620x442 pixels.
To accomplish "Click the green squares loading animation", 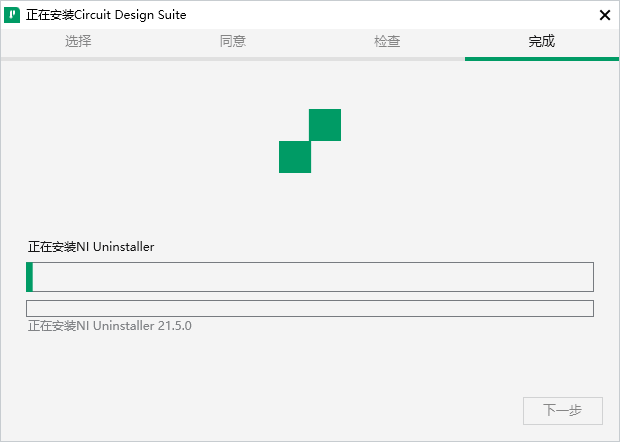I will (310, 141).
